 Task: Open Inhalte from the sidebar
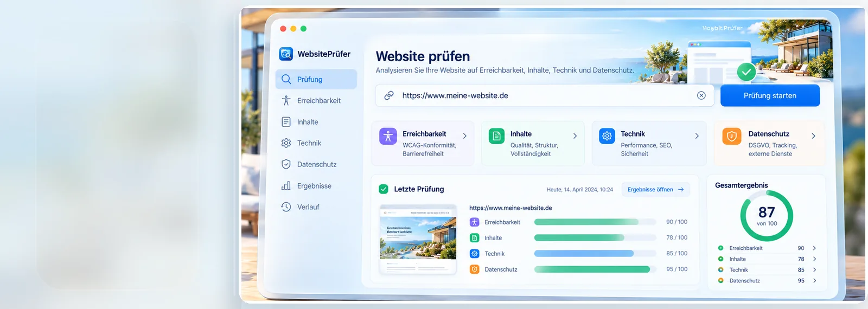tap(316, 122)
